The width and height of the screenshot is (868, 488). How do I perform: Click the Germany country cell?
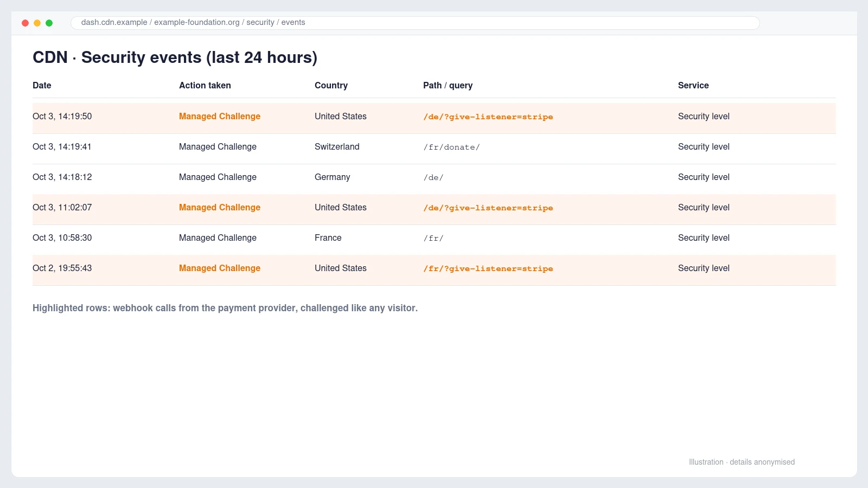pyautogui.click(x=332, y=177)
